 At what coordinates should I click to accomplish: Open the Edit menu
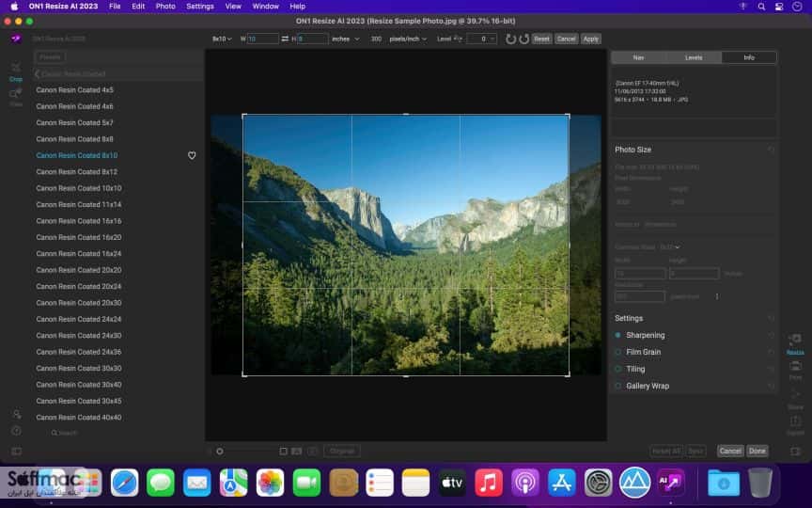pyautogui.click(x=138, y=7)
